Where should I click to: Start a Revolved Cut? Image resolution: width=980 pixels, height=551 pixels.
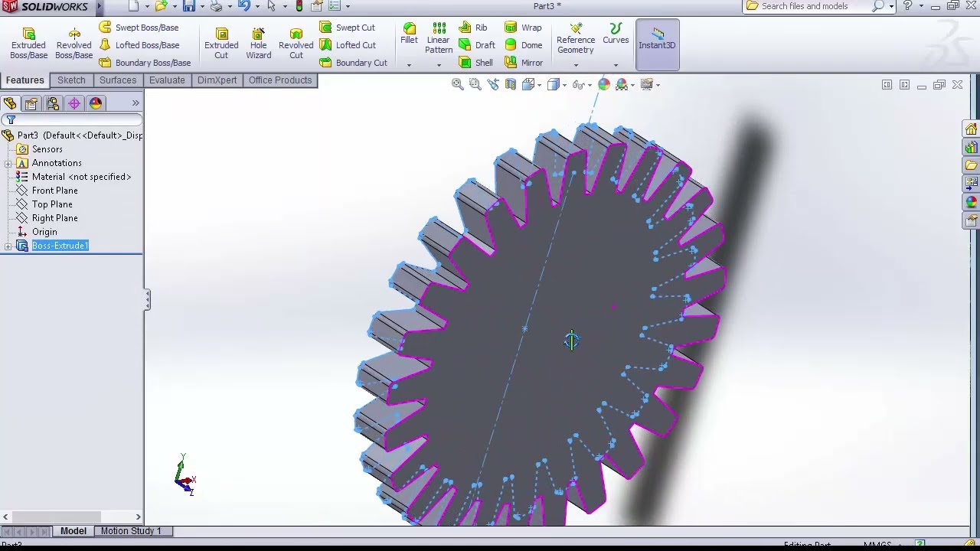pyautogui.click(x=296, y=43)
